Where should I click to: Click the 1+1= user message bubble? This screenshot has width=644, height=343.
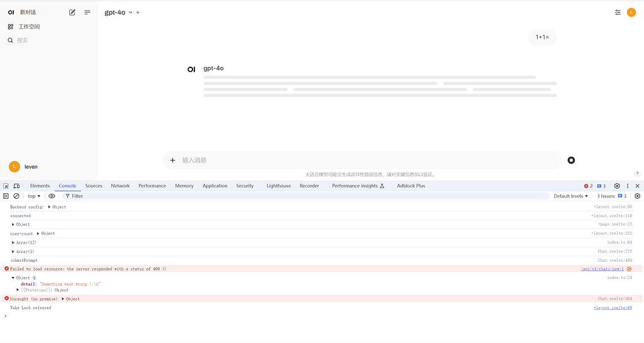pyautogui.click(x=542, y=37)
